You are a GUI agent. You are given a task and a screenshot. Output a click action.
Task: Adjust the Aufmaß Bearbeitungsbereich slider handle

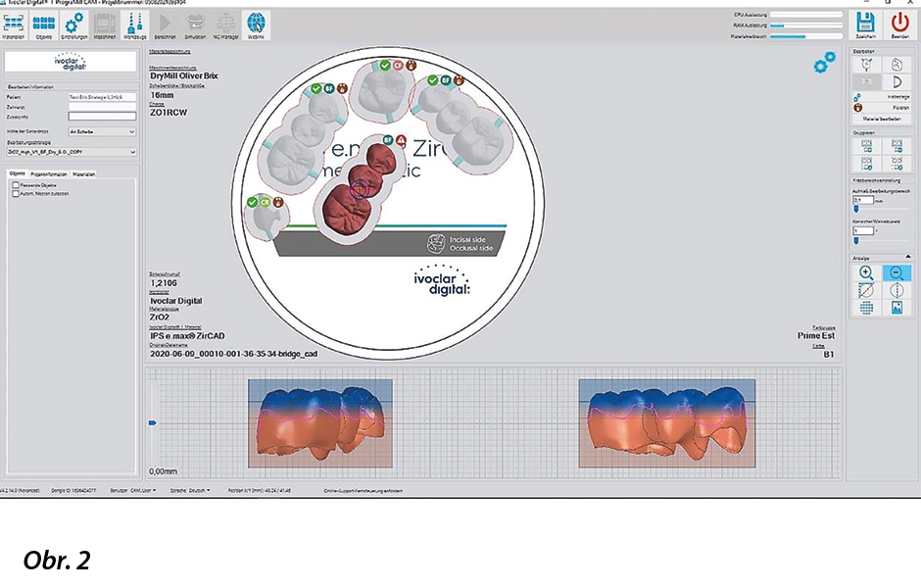(x=855, y=209)
